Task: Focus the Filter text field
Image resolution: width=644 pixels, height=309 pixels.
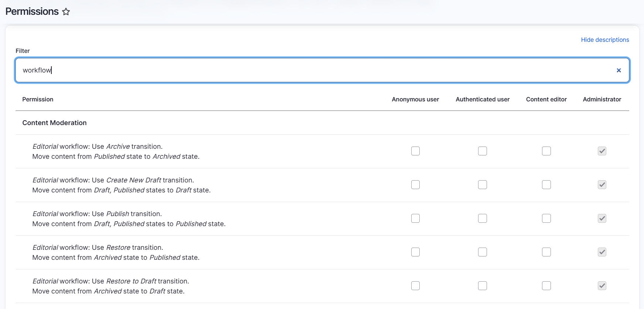Action: 322,70
